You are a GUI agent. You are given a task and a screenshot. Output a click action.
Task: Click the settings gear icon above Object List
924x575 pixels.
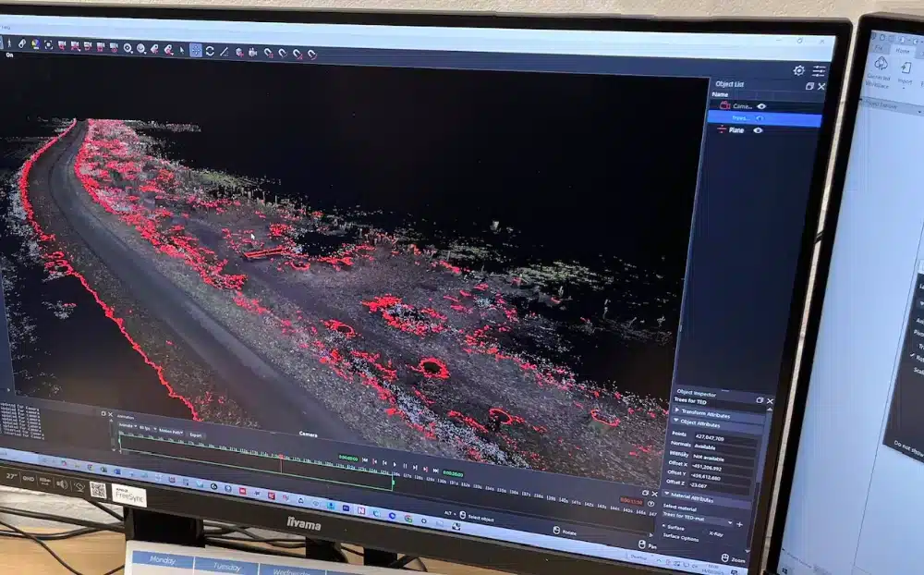click(798, 70)
